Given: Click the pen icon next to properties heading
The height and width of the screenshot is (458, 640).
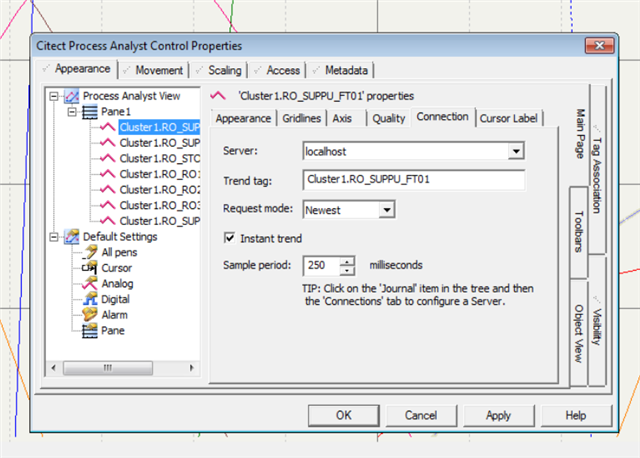Looking at the screenshot, I should point(218,96).
